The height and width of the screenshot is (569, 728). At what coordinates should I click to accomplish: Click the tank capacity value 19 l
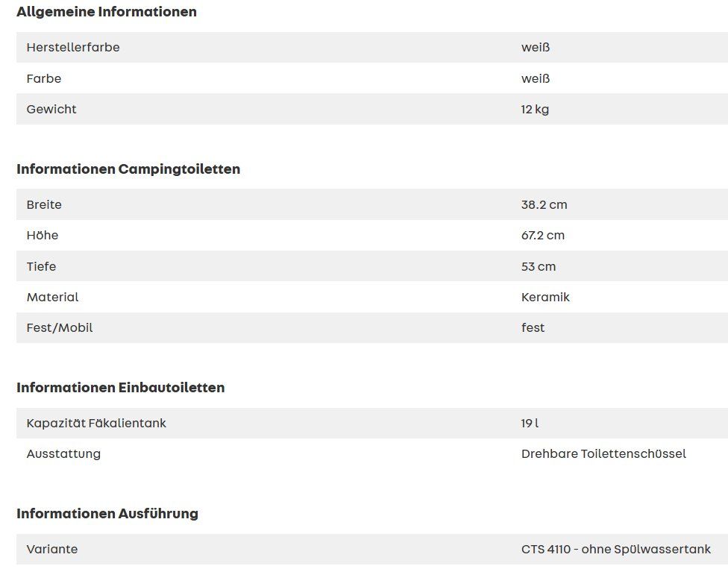[x=530, y=424]
